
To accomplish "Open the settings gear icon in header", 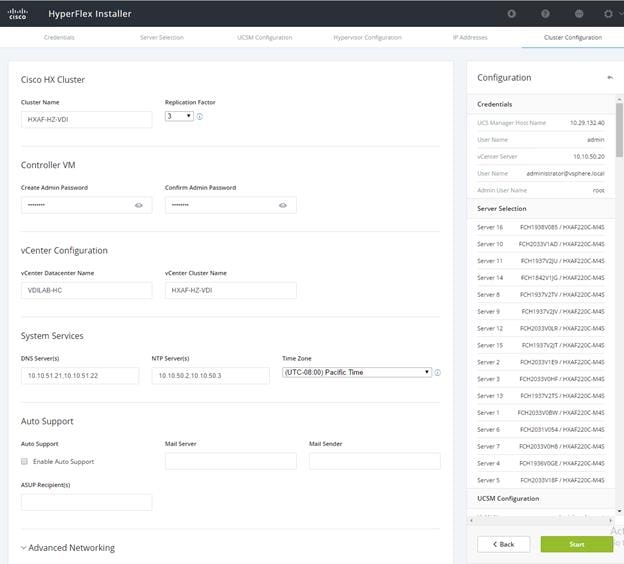I will (608, 14).
